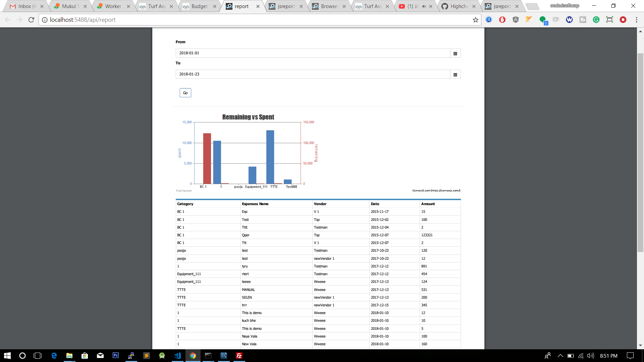Open Chrome's three-dot menu
The width and height of the screenshot is (644, 362).
637,20
